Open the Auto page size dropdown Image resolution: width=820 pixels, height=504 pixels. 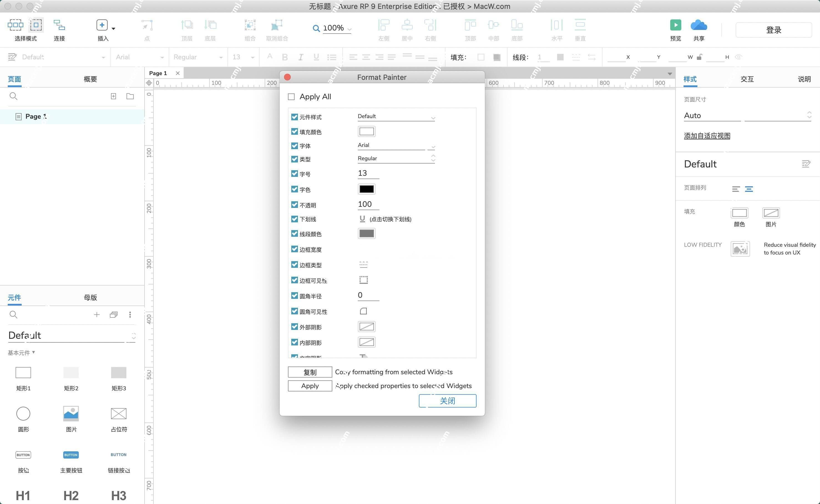tap(747, 116)
